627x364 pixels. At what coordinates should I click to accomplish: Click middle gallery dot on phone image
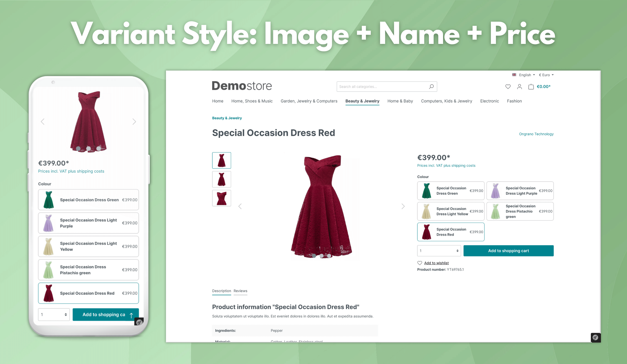[x=88, y=148]
